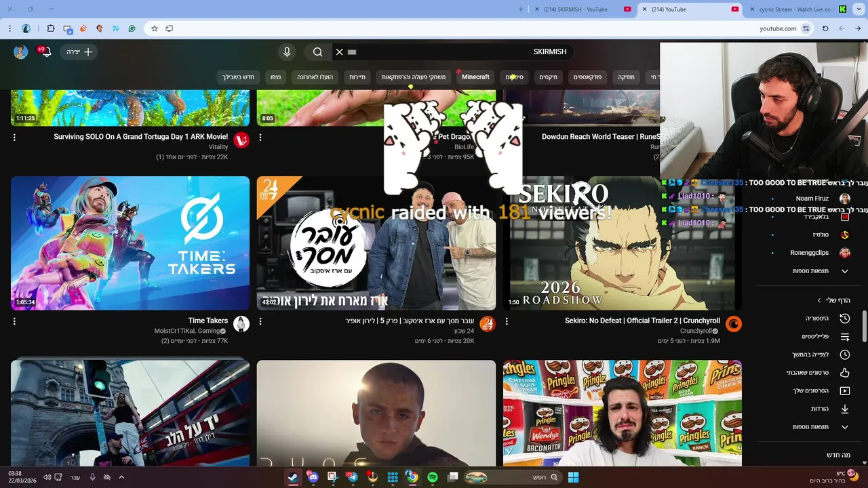This screenshot has height=488, width=868.
Task: Click the YouTube search magnifier button
Action: [x=317, y=52]
